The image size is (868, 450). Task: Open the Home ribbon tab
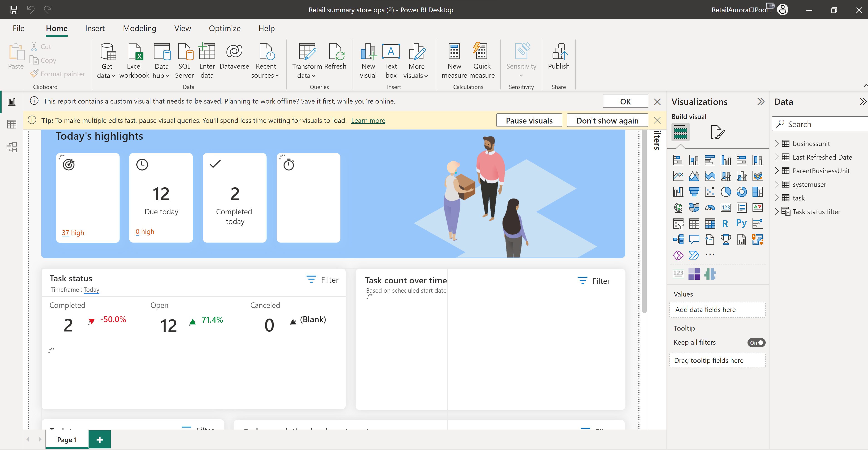[x=57, y=27]
